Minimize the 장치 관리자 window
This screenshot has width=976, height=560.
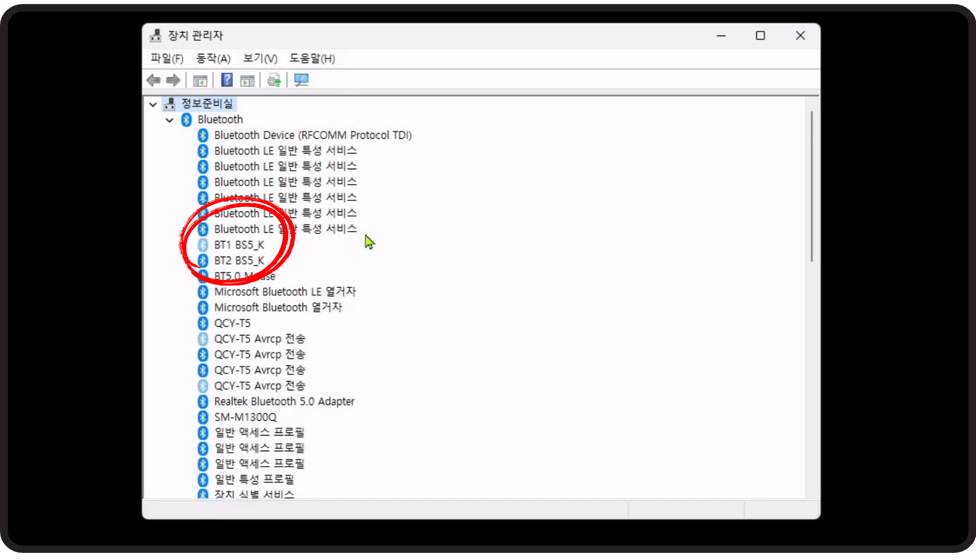[x=721, y=36]
